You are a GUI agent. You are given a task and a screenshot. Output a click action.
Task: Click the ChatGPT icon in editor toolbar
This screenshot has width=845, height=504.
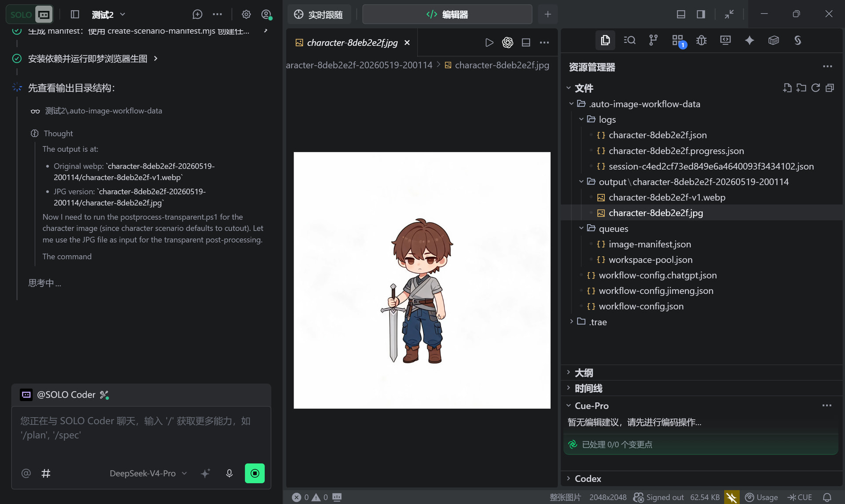(x=507, y=42)
